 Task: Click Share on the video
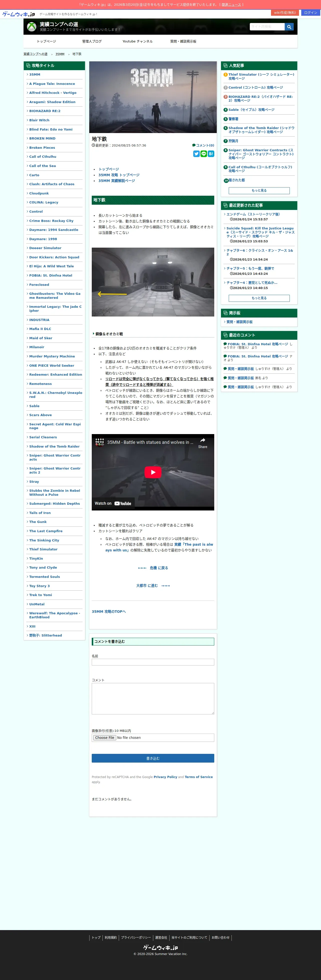(203, 443)
